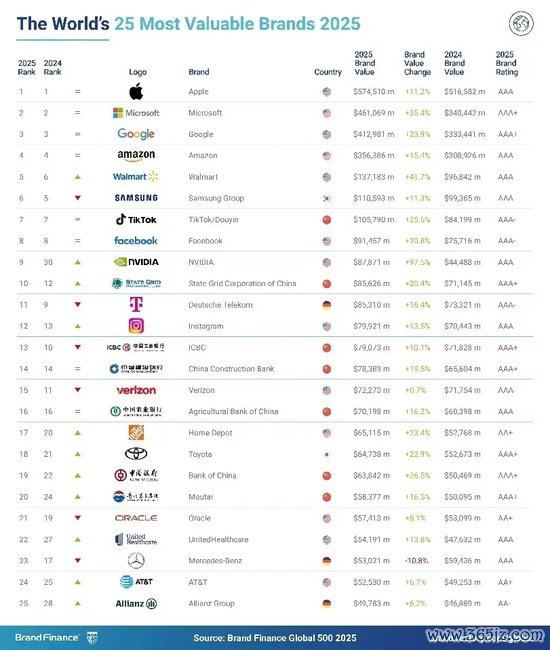The height and width of the screenshot is (650, 550).
Task: Click the Toyota emblem logo
Action: coord(136,454)
